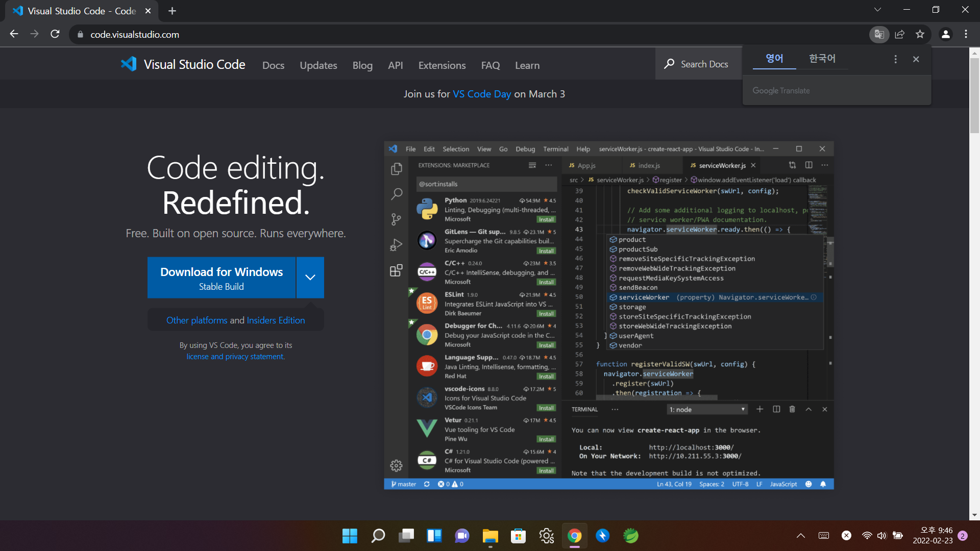Reload the page
Image resolution: width=980 pixels, height=551 pixels.
click(55, 34)
